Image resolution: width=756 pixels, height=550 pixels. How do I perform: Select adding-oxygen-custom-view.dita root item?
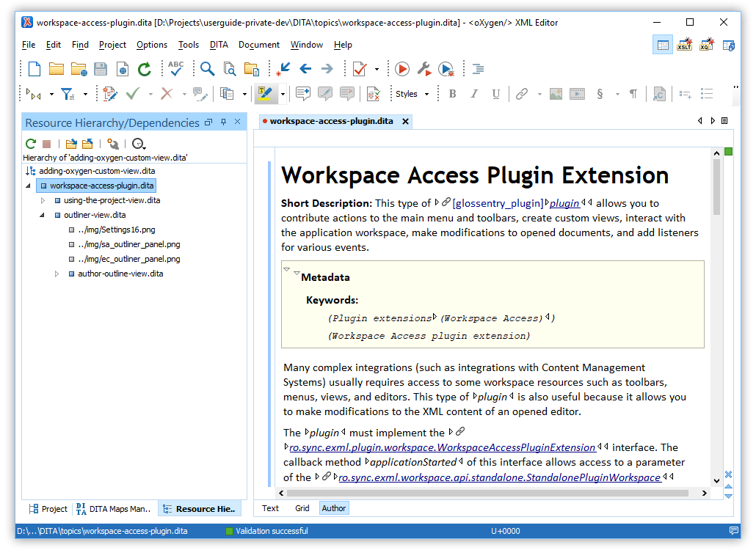(97, 171)
